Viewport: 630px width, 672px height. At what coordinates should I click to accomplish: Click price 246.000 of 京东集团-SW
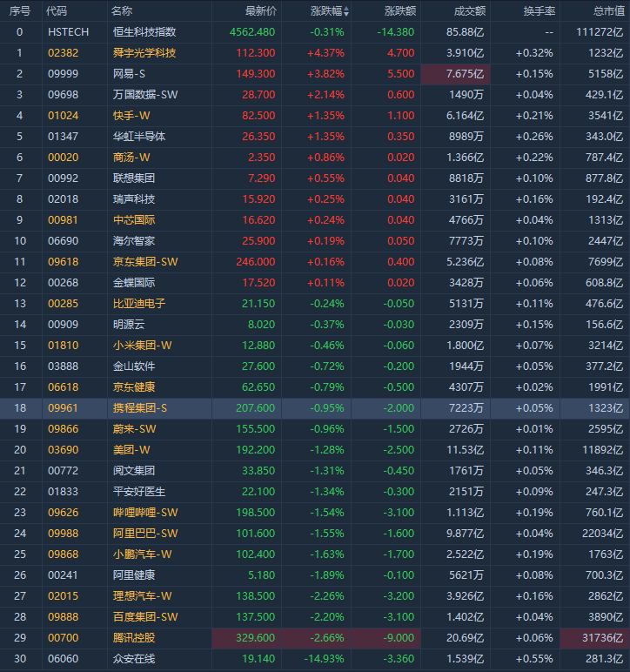[256, 262]
